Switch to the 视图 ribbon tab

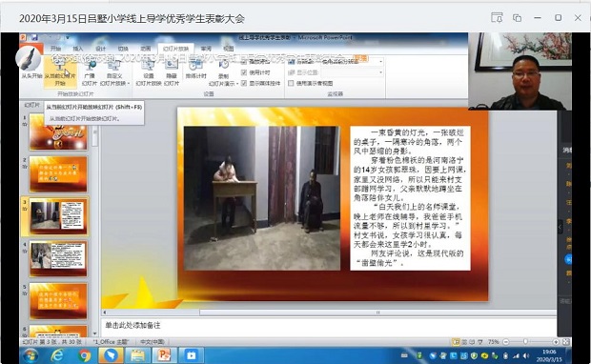coord(229,49)
